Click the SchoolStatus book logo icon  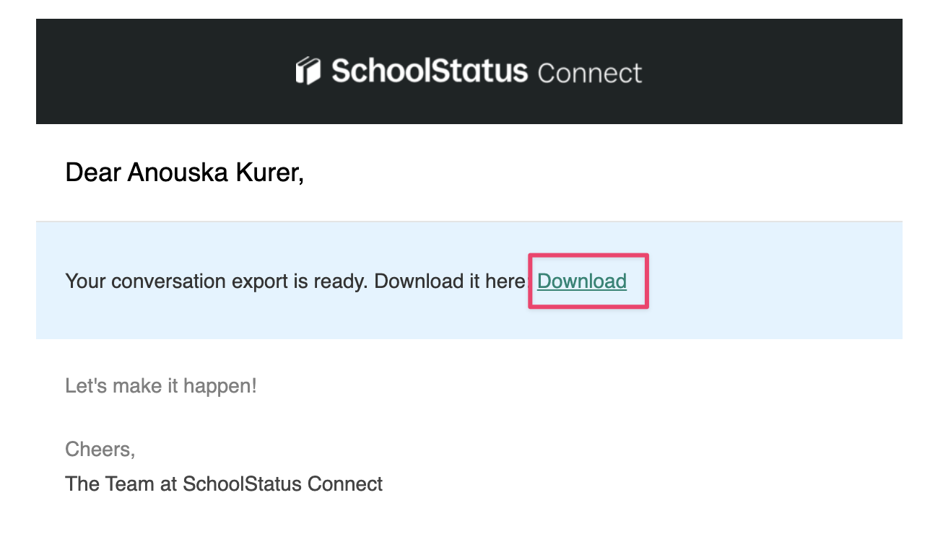point(308,71)
